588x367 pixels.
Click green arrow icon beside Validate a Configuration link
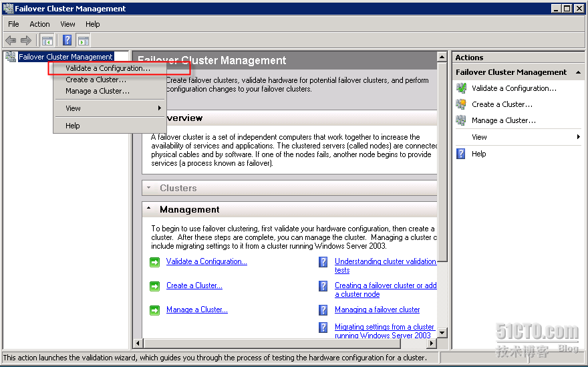point(154,262)
